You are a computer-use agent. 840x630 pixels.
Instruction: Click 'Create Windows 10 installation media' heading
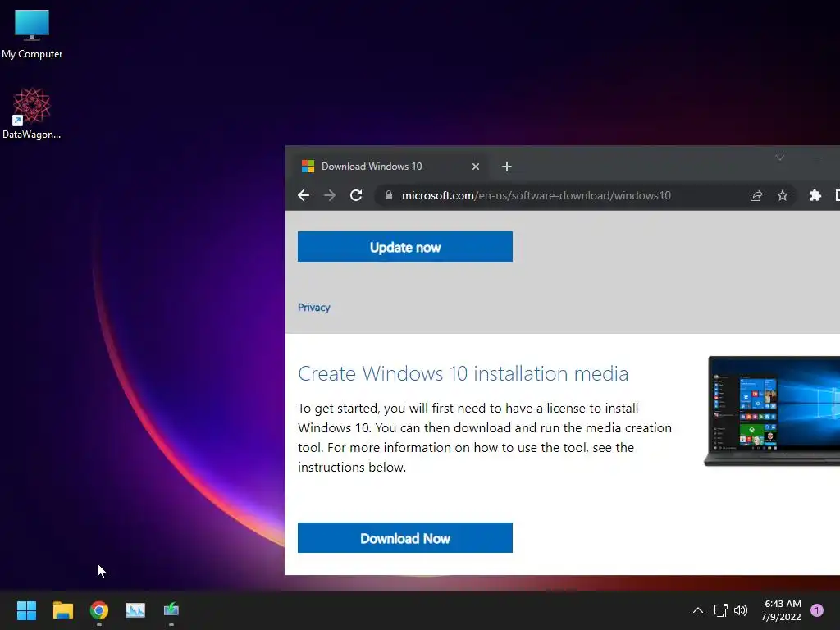tap(463, 373)
